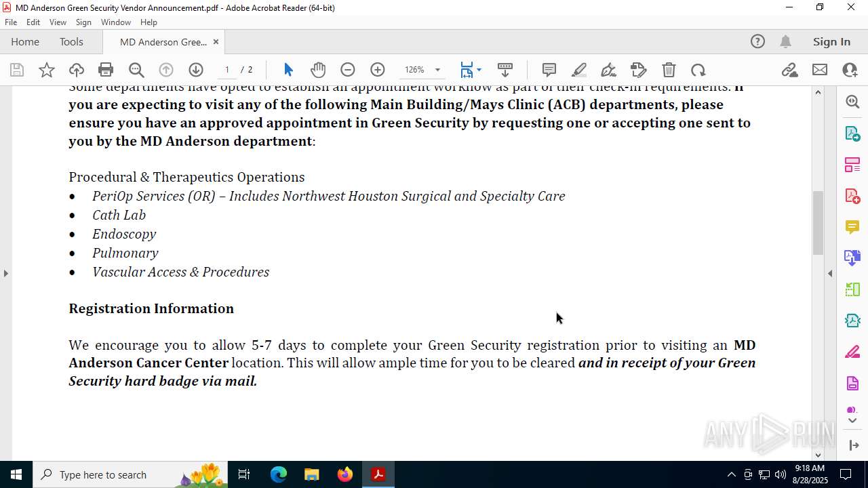Open Organize Pages in right pane
Image resolution: width=868 pixels, height=488 pixels.
tap(852, 164)
